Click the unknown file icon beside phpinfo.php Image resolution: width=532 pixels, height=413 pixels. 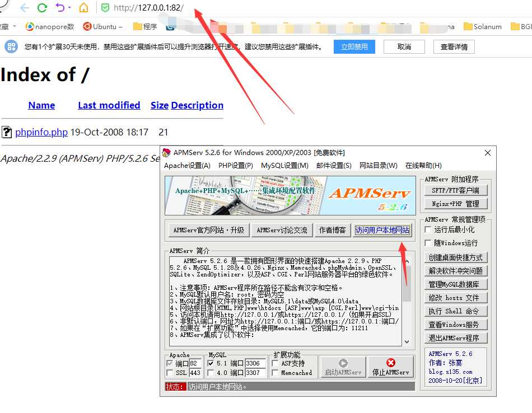(7, 132)
